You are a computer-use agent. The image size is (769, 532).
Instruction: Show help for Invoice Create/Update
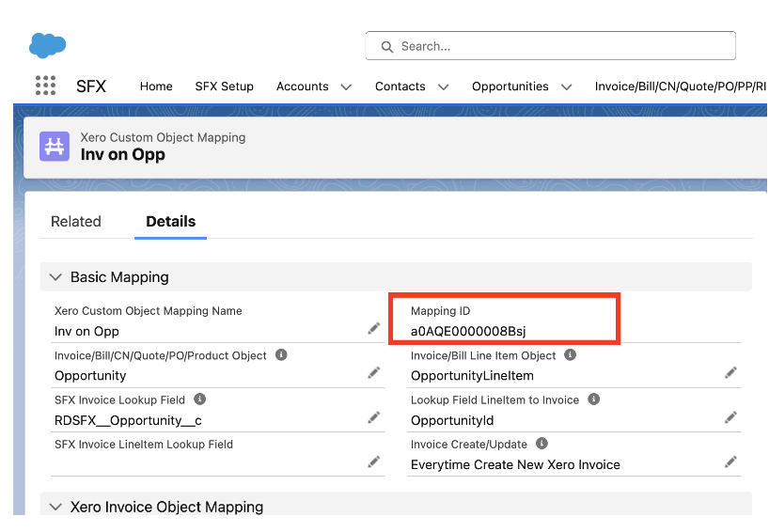pyautogui.click(x=541, y=444)
